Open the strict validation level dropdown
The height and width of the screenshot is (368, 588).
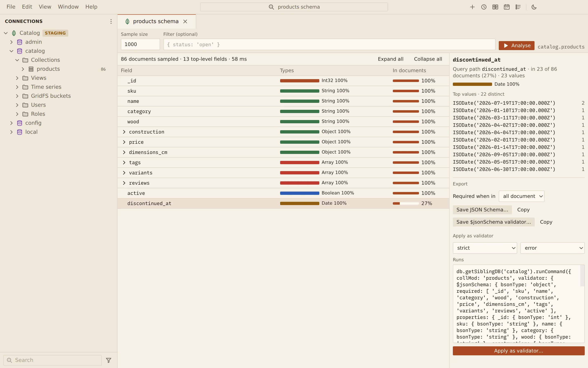tap(485, 248)
